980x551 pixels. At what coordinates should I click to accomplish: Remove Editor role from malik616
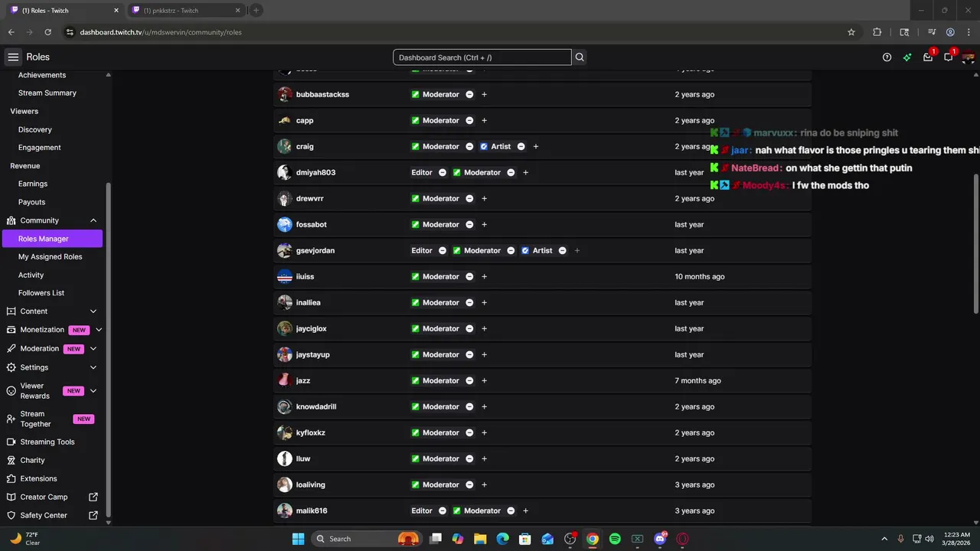[x=442, y=510]
